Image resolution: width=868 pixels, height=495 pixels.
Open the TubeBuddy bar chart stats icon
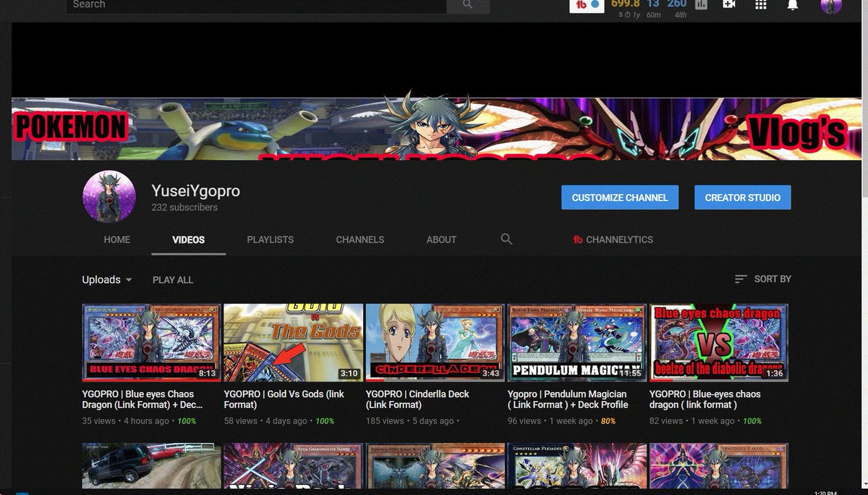pyautogui.click(x=700, y=5)
